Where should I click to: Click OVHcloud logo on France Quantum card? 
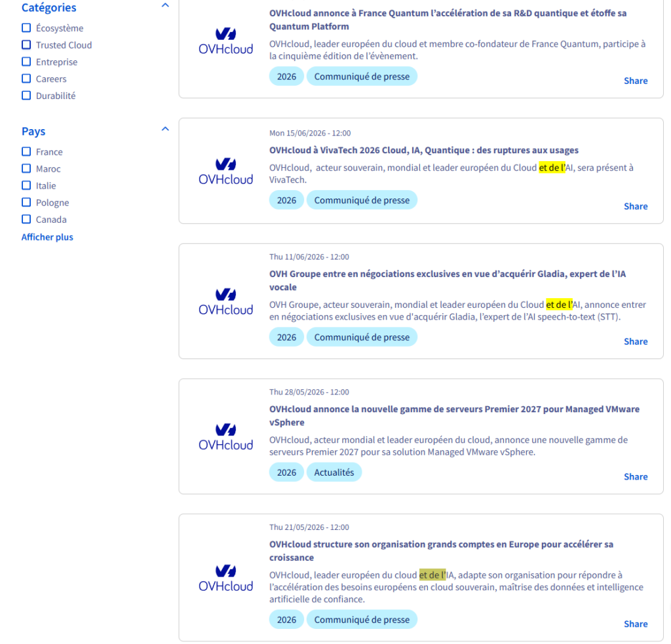click(x=225, y=41)
